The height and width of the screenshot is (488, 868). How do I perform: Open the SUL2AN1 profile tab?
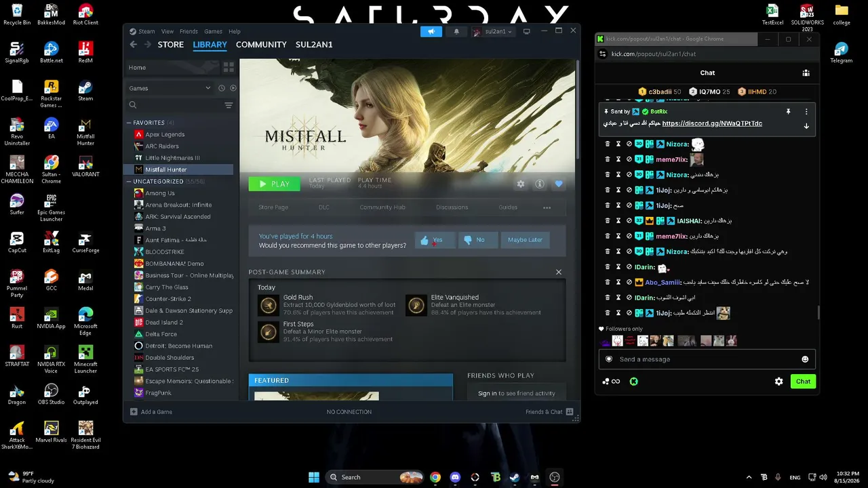314,45
